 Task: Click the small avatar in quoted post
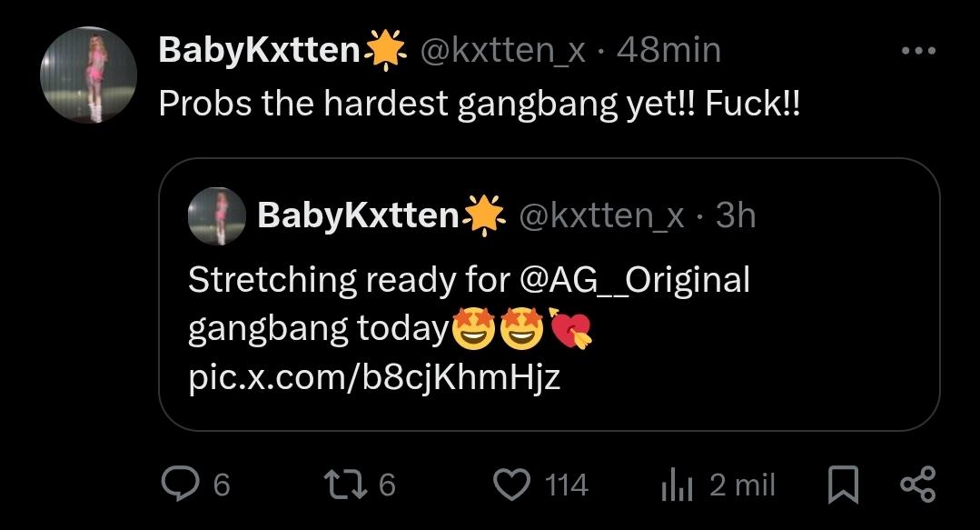click(217, 215)
